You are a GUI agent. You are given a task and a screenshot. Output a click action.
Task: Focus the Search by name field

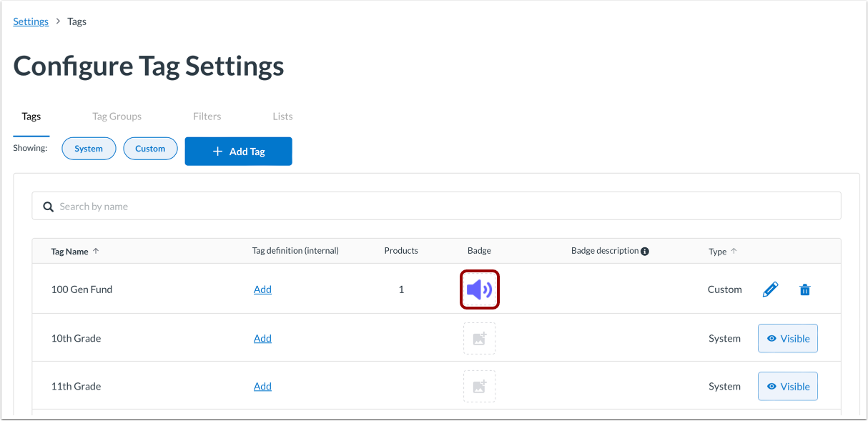[x=436, y=206]
